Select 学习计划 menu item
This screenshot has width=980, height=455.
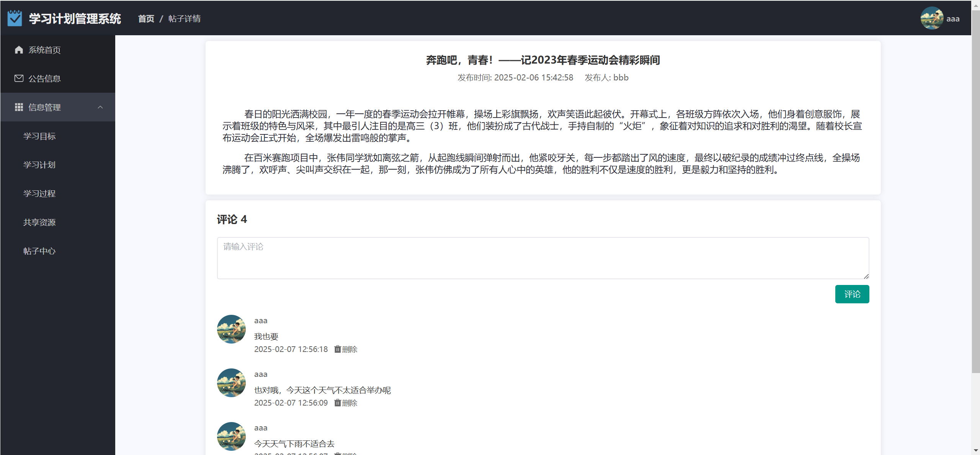[39, 165]
